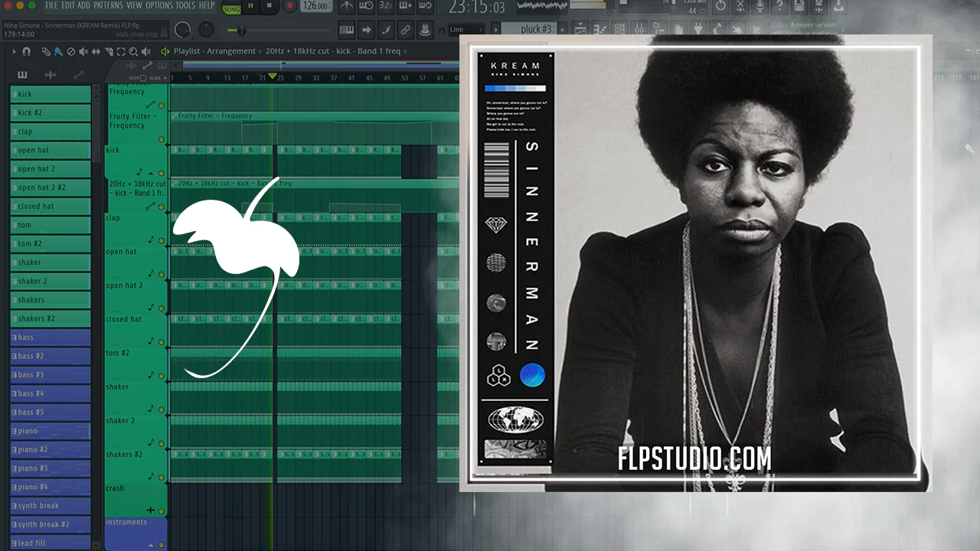Open the FILE menu
Viewport: 980px width, 551px height.
51,5
